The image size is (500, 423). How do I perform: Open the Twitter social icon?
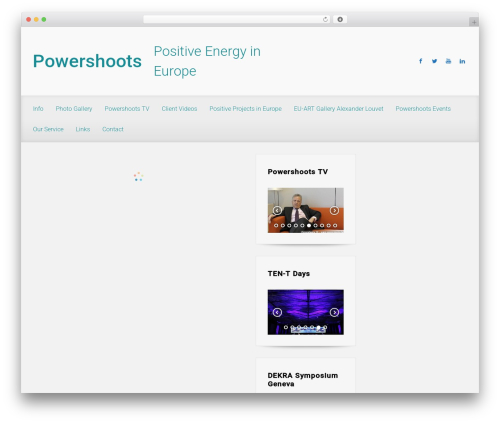[434, 61]
